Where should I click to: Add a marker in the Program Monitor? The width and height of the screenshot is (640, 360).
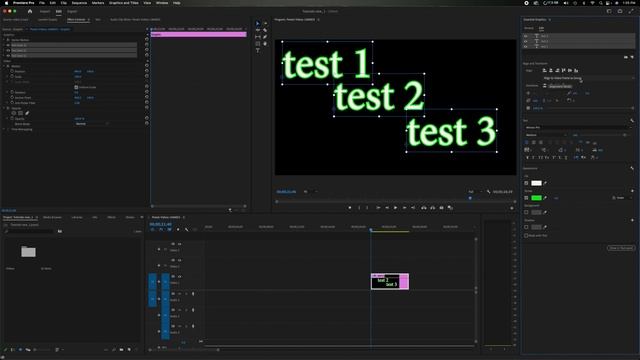coord(350,208)
